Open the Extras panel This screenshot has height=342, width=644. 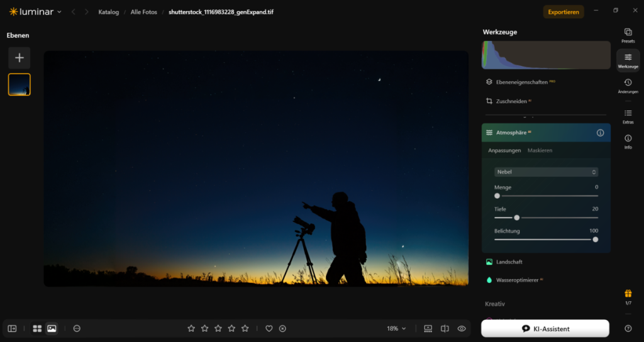pyautogui.click(x=628, y=116)
